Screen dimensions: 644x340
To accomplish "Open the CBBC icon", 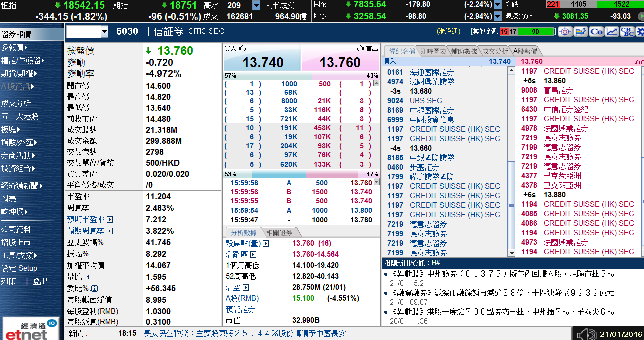I will click(x=627, y=32).
